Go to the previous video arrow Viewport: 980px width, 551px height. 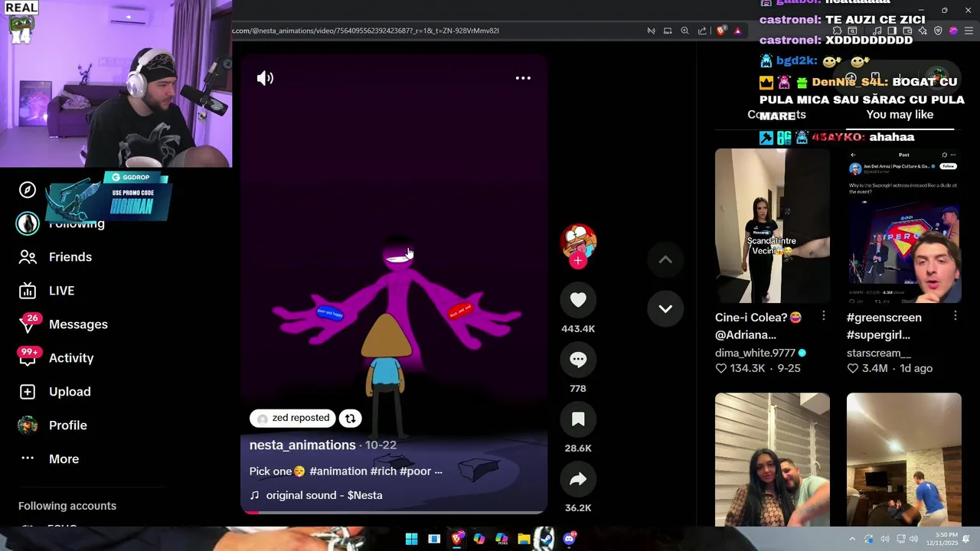(x=665, y=260)
